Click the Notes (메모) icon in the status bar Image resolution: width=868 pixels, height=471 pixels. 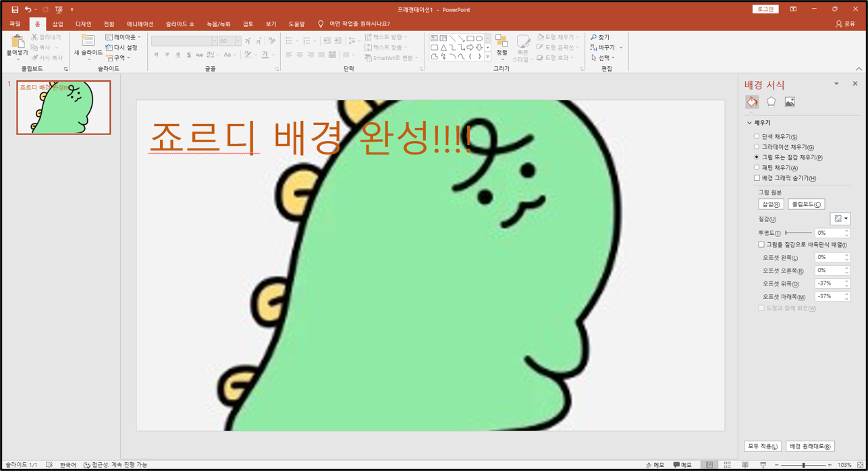649,465
